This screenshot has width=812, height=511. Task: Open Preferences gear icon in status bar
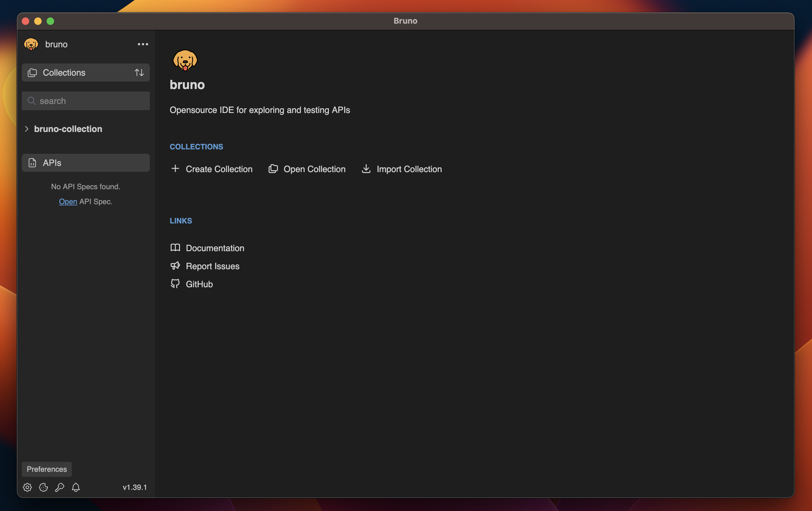pos(27,487)
